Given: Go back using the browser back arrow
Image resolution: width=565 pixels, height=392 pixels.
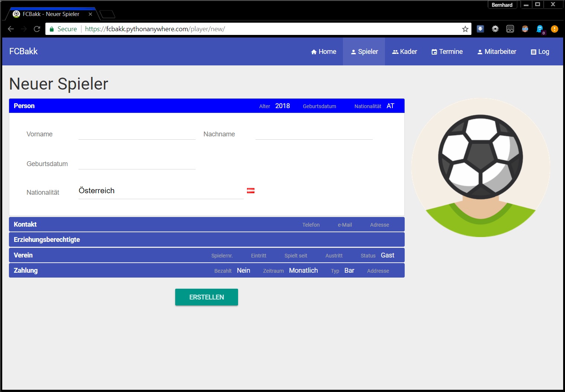Looking at the screenshot, I should (x=11, y=29).
